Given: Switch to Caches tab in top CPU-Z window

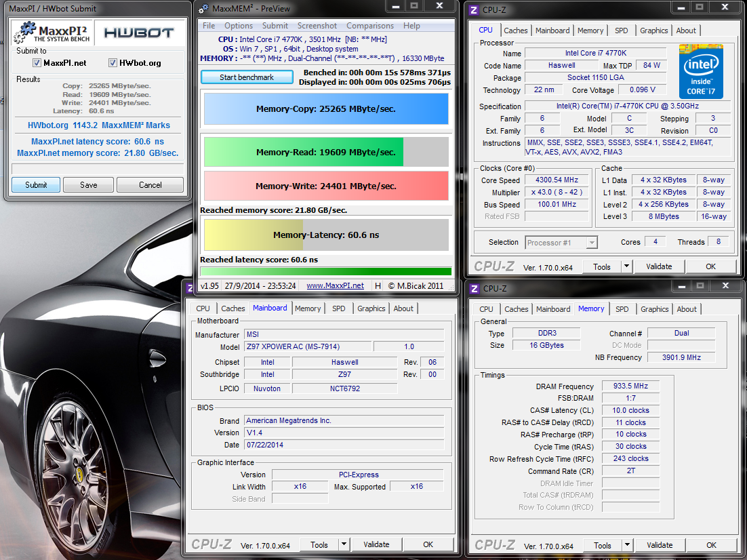Looking at the screenshot, I should [x=515, y=31].
